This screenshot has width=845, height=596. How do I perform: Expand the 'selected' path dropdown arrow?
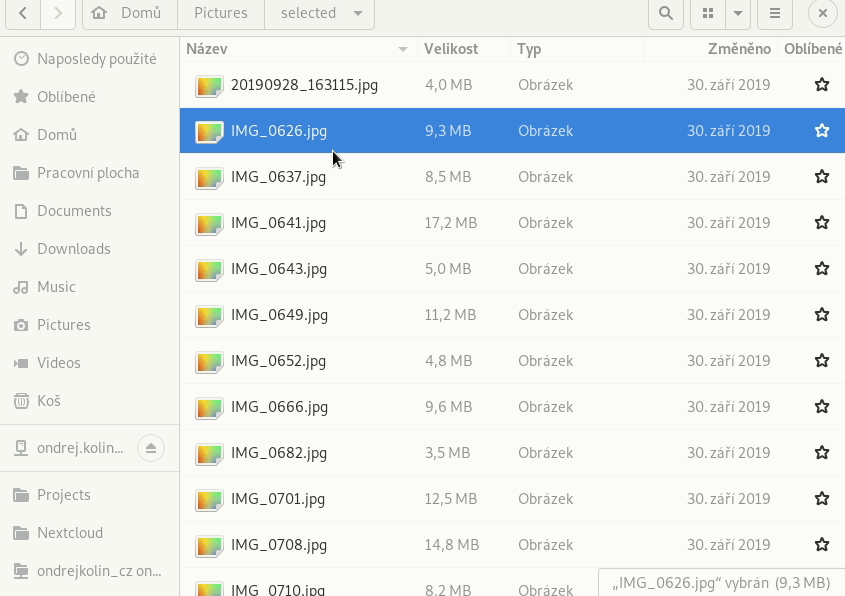(358, 13)
